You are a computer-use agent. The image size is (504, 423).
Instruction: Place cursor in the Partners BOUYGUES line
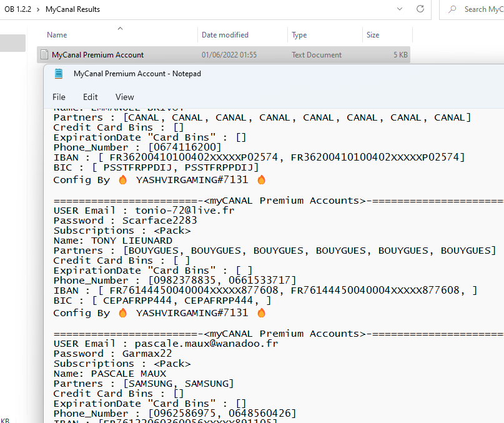pos(275,251)
